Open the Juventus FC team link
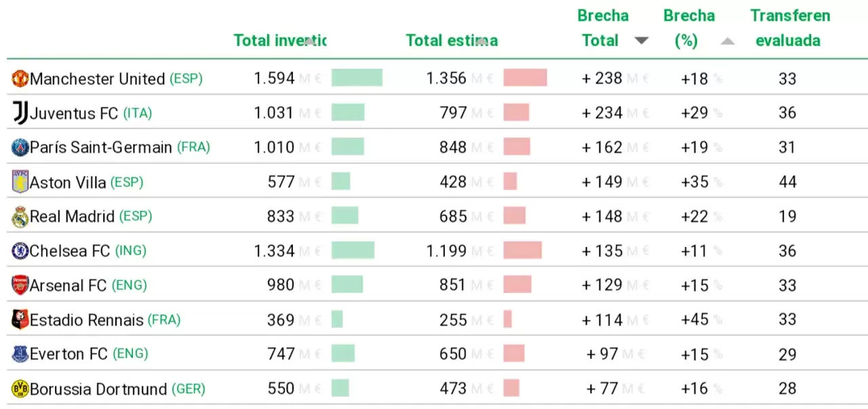868x409 pixels. 74,113
